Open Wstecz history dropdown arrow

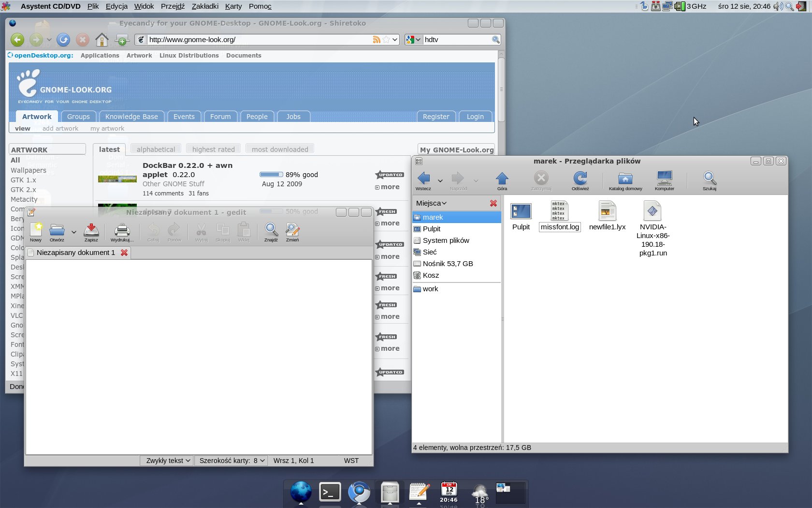click(440, 181)
